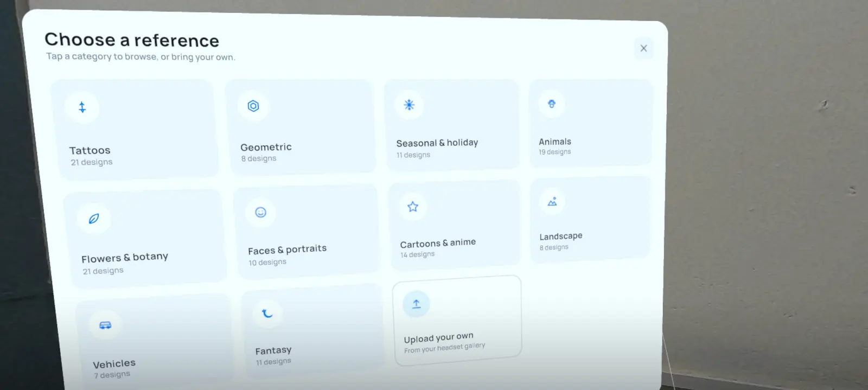Select Faces & portraits label
868x390 pixels.
pos(288,250)
